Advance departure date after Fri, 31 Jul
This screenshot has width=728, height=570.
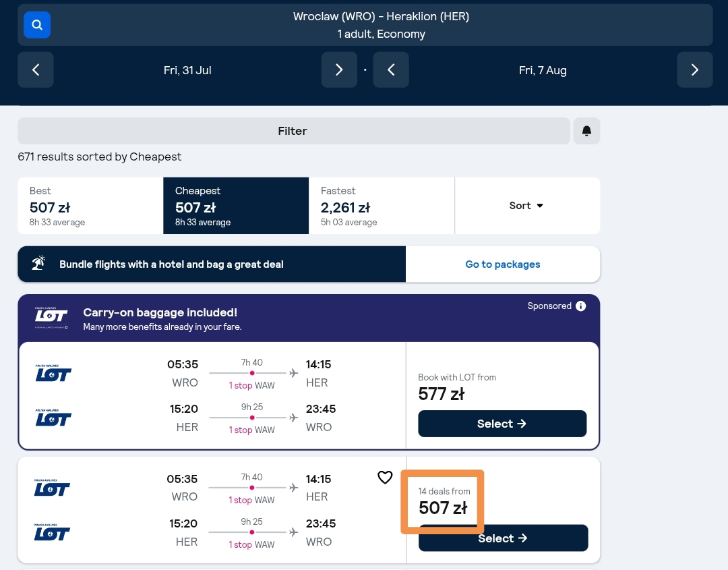[x=339, y=69]
